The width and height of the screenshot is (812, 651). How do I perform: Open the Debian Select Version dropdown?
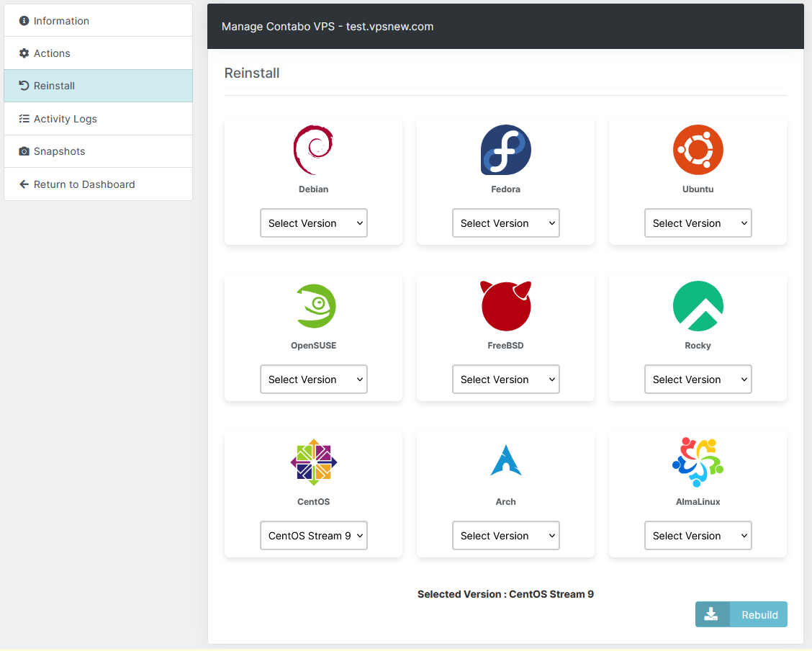(314, 223)
